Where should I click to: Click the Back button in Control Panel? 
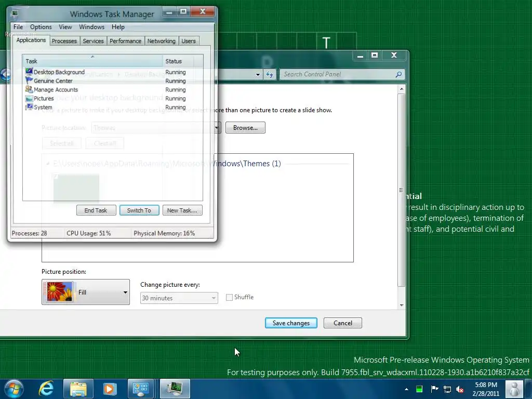(5, 74)
